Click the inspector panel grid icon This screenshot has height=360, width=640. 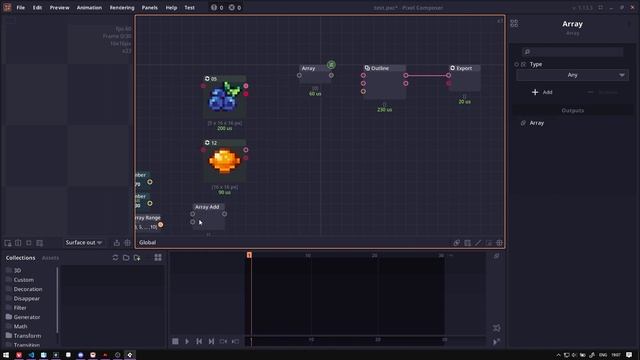(x=514, y=24)
